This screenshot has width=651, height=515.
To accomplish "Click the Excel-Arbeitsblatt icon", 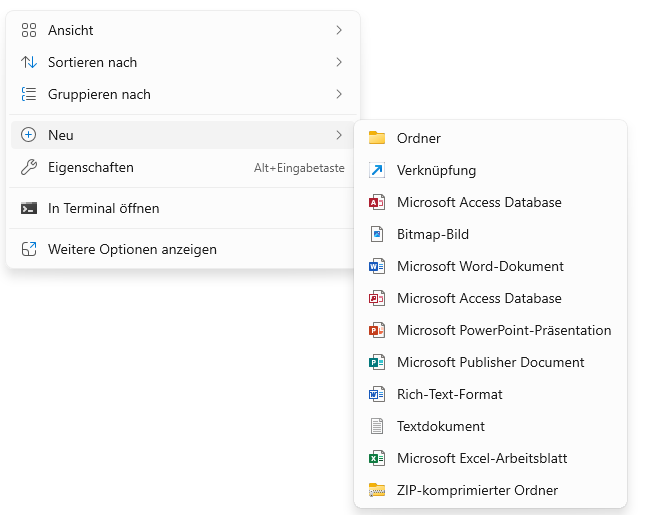I will point(377,458).
